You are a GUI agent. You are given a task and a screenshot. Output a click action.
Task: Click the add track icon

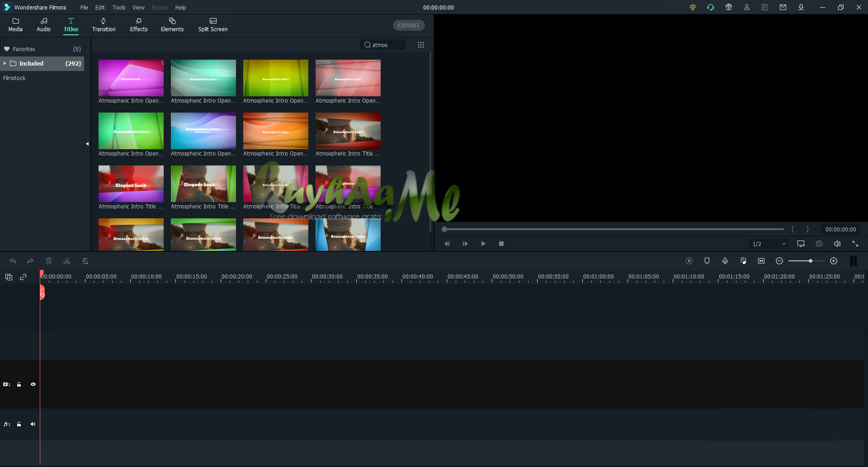(x=9, y=277)
